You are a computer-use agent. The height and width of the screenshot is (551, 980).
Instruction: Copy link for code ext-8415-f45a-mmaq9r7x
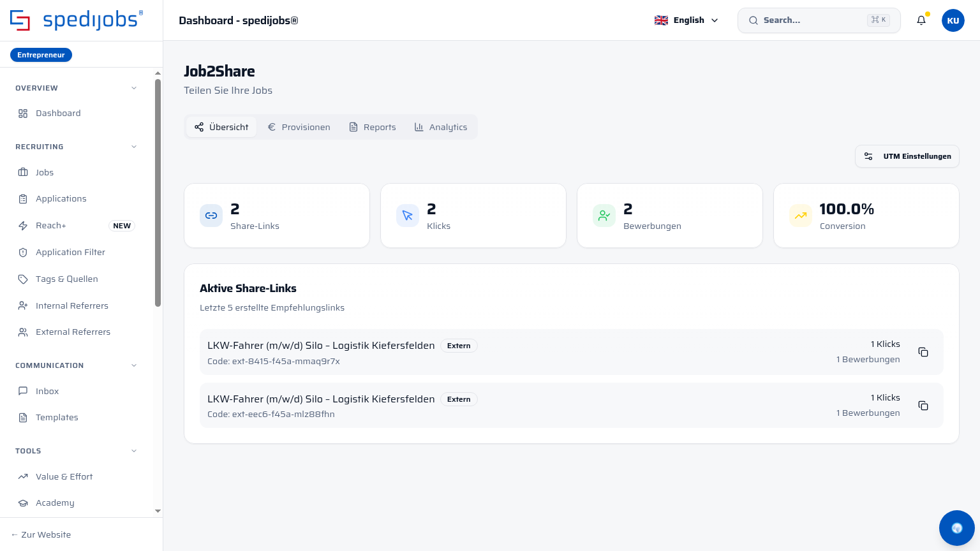923,352
